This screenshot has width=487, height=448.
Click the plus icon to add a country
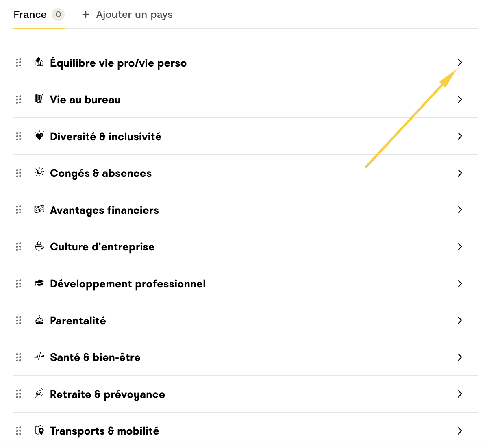(85, 15)
